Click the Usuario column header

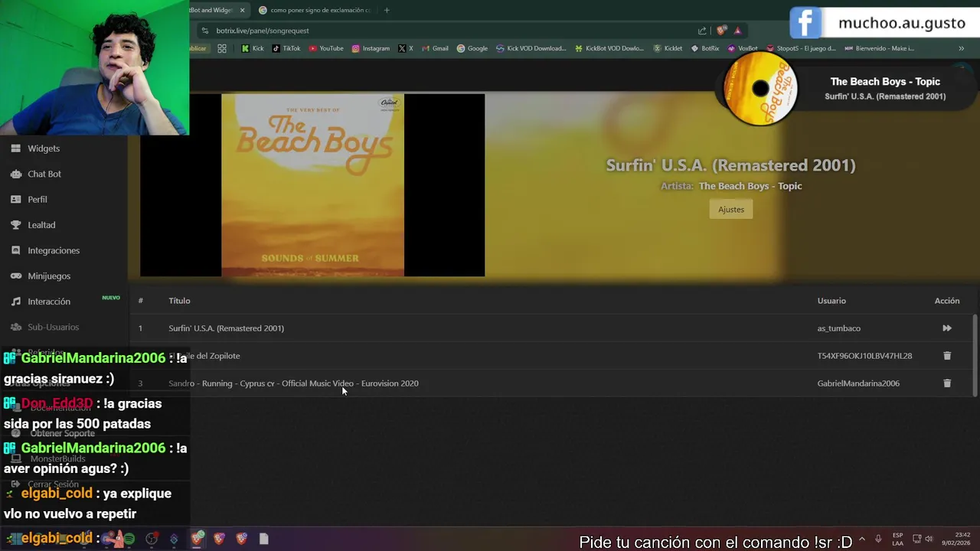pyautogui.click(x=831, y=301)
